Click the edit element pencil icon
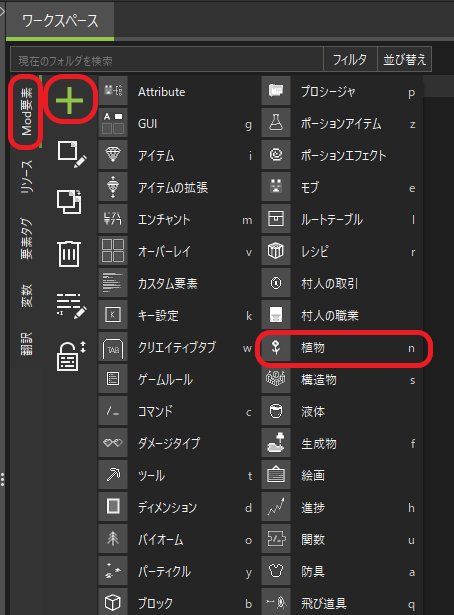 click(72, 155)
